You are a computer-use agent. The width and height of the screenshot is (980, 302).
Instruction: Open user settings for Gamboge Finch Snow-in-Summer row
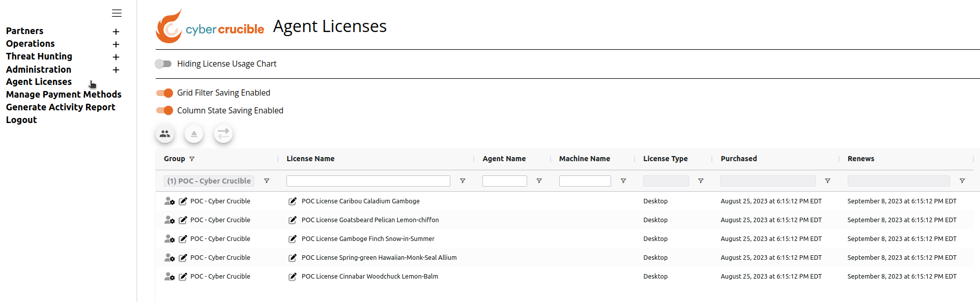(169, 239)
